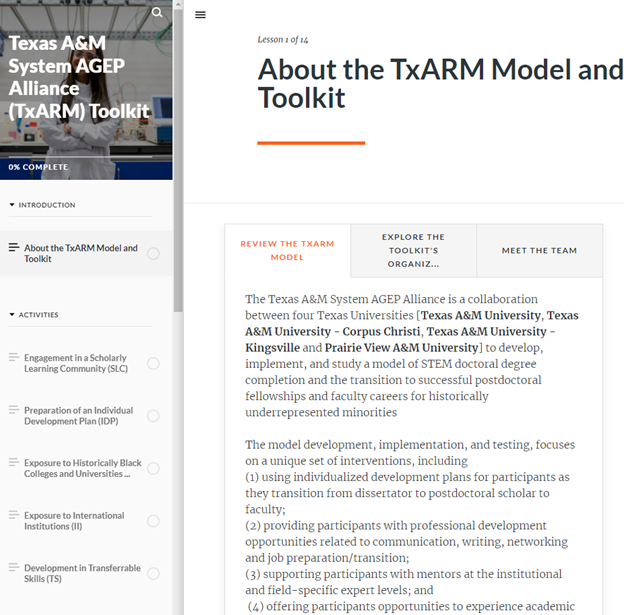Viewport: 624px width, 615px height.
Task: Click the course title Texas A&M System AGEP Alliance
Action: tap(79, 77)
